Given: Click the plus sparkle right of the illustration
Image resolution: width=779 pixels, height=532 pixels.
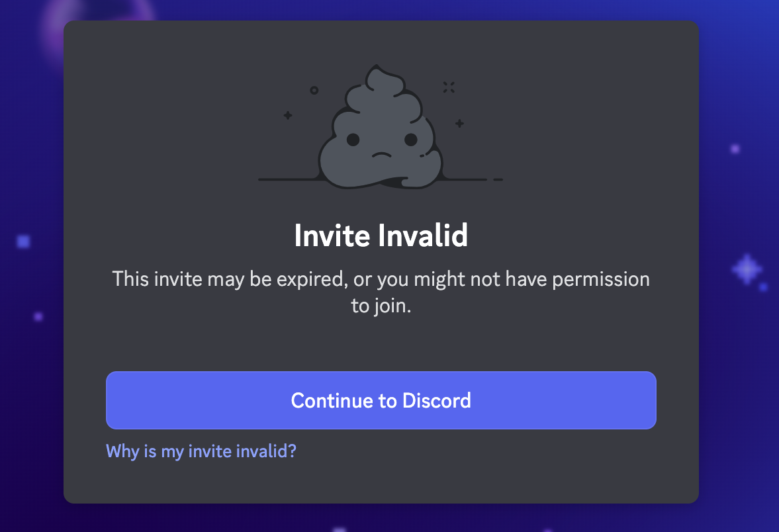Looking at the screenshot, I should (x=459, y=123).
